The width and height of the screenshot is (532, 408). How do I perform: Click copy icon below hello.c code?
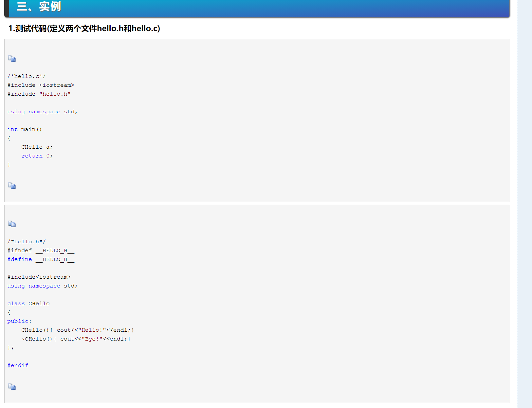[x=12, y=186]
